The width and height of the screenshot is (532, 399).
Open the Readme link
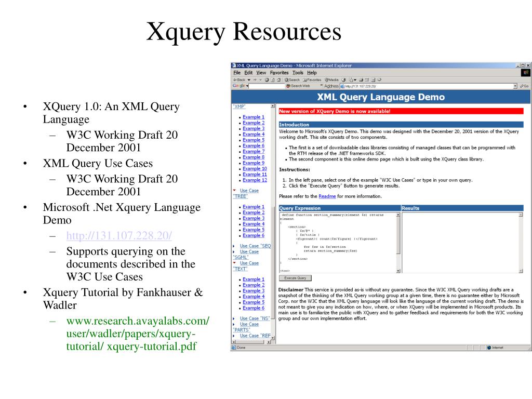pos(327,196)
